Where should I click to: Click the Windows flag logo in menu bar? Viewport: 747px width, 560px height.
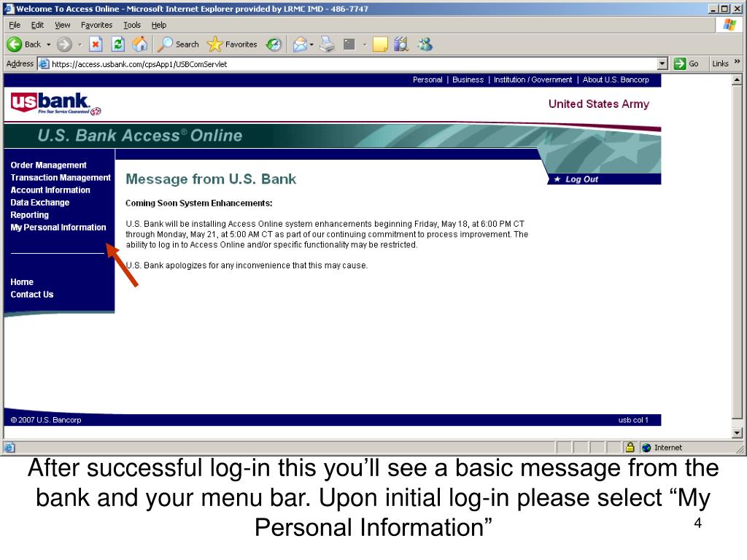pyautogui.click(x=729, y=25)
